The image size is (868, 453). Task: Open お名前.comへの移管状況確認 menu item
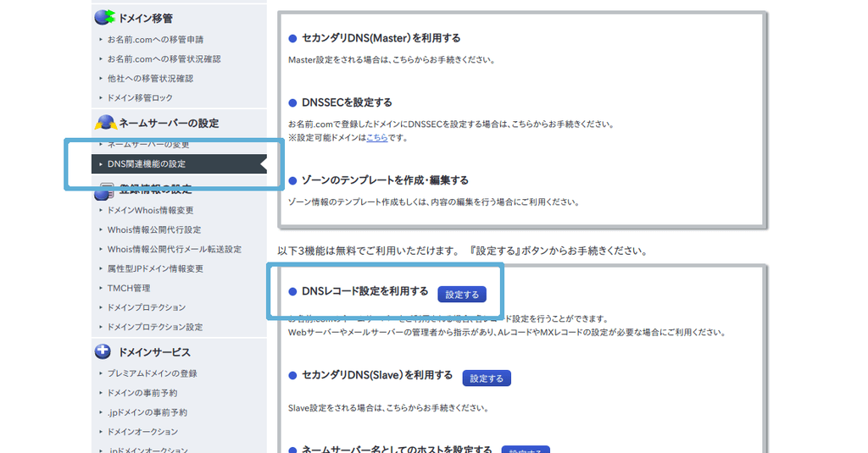click(164, 58)
